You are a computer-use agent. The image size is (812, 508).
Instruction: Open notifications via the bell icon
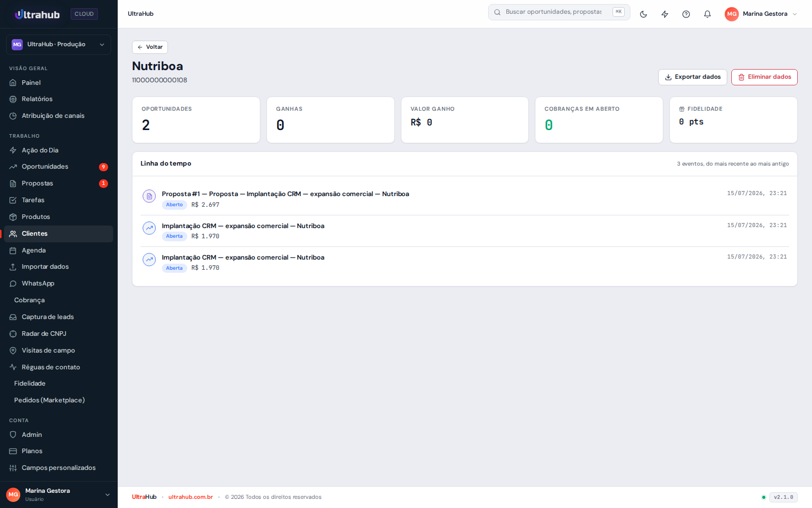pos(707,14)
